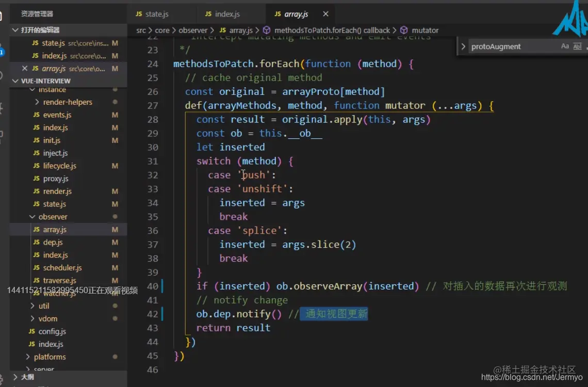Click 'unshift' string on line 33
Screen dimensions: 588x387
coord(262,189)
